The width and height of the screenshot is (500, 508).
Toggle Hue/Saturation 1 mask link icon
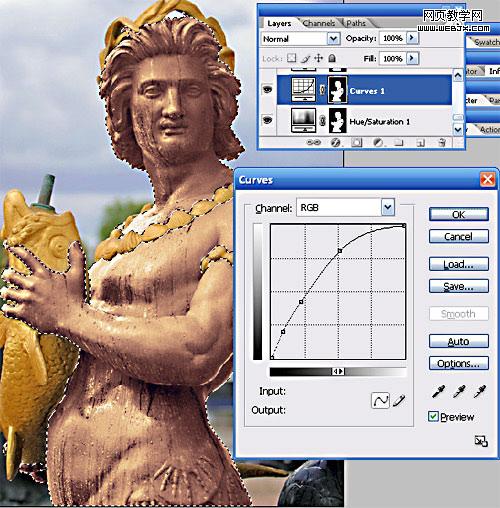point(322,120)
